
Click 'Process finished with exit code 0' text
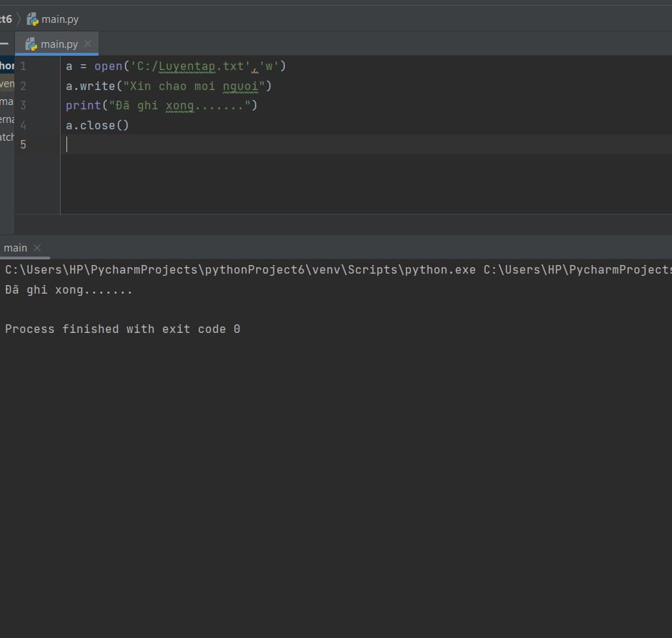coord(123,329)
